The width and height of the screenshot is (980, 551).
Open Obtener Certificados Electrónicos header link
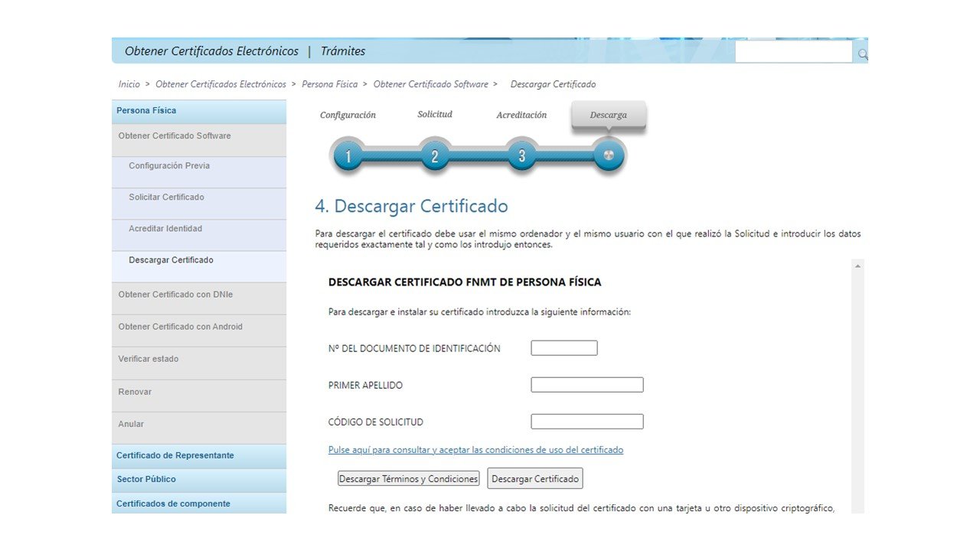coord(211,51)
